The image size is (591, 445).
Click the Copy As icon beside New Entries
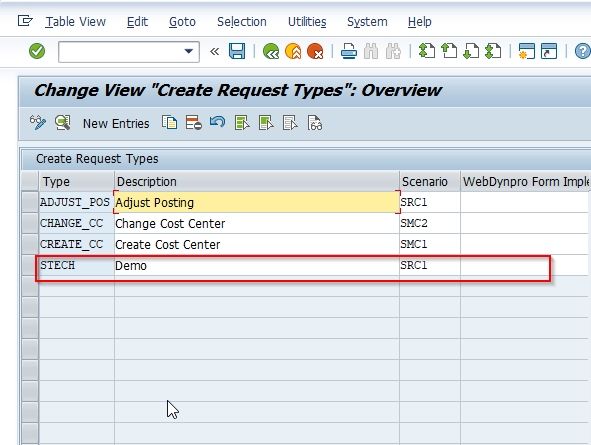[x=170, y=123]
